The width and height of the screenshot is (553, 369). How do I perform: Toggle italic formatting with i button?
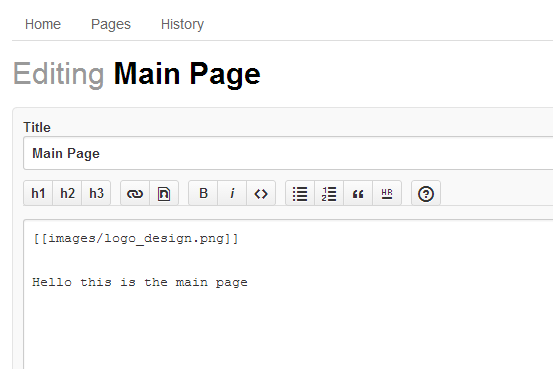(232, 193)
